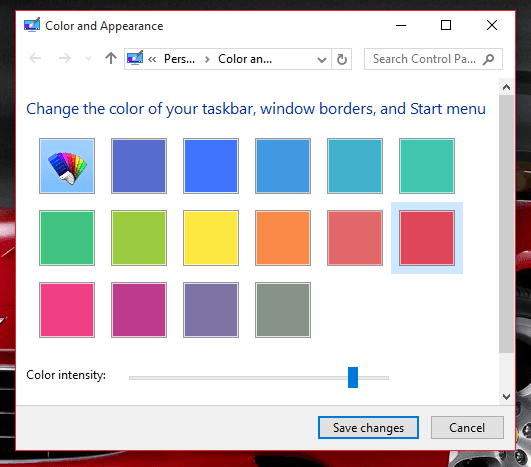
Task: Click the 'Change the color of your taskbar' heading
Action: click(x=256, y=109)
